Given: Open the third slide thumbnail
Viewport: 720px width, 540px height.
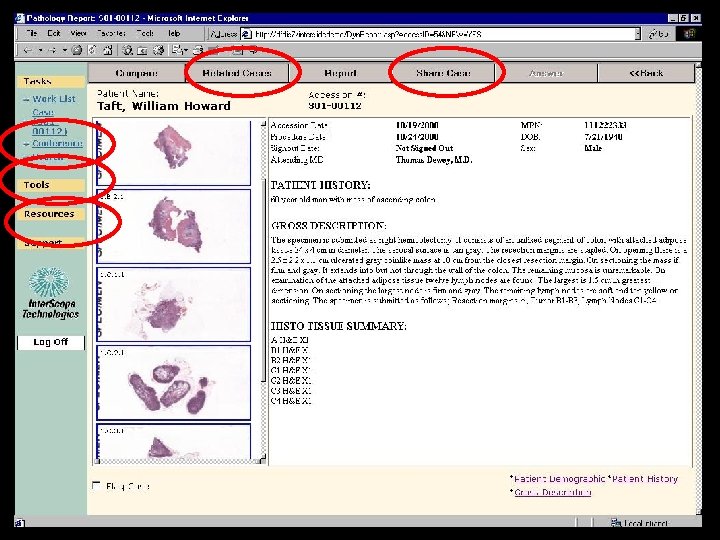Looking at the screenshot, I should [174, 304].
